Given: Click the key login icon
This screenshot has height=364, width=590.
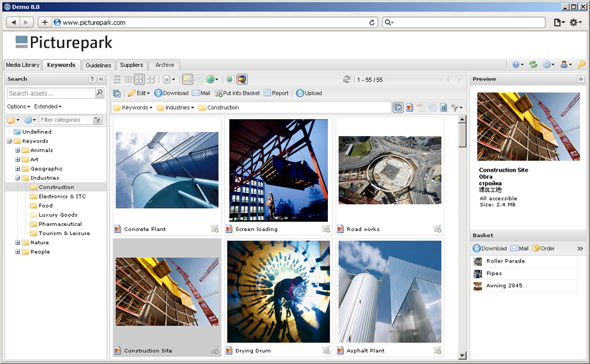Looking at the screenshot, I should (x=581, y=65).
